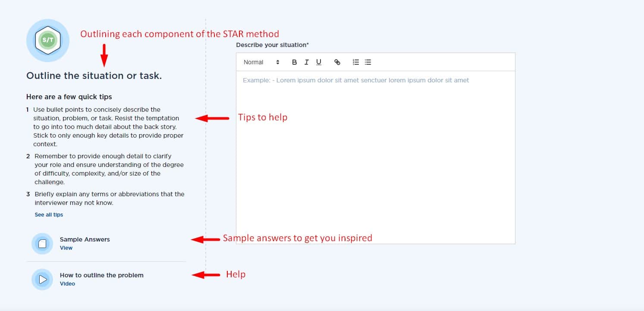Apply italic formatting in the editor toolbar
The width and height of the screenshot is (644, 311).
pyautogui.click(x=306, y=62)
